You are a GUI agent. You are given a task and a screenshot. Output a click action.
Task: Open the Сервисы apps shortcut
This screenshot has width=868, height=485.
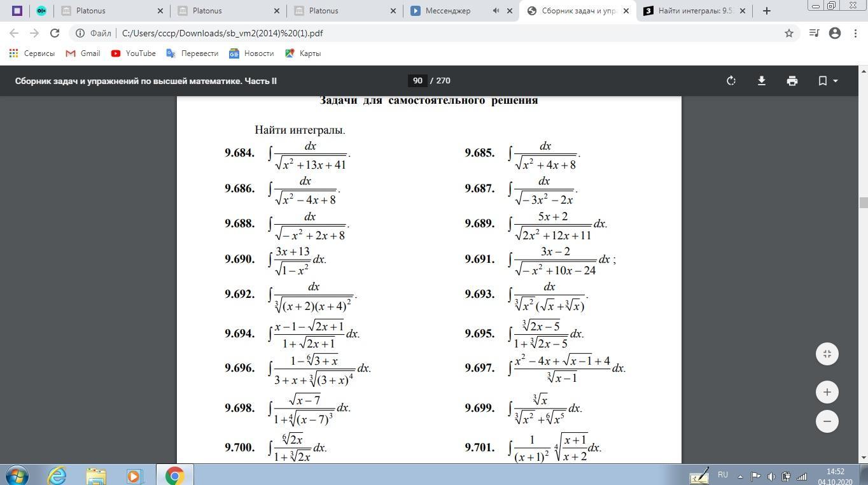(x=32, y=53)
